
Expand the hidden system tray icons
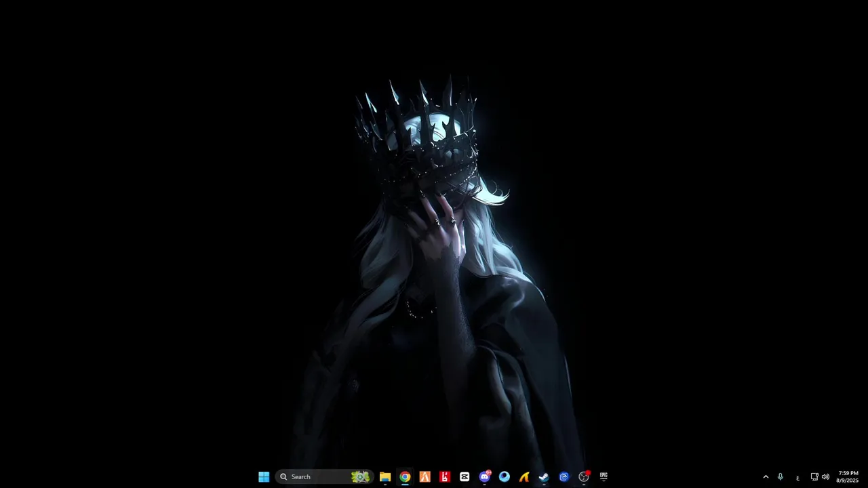pos(766,476)
